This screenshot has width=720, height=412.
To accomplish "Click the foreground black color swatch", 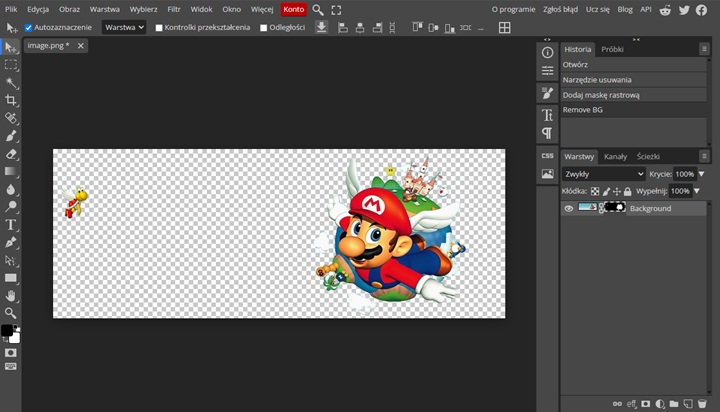I will [7, 331].
